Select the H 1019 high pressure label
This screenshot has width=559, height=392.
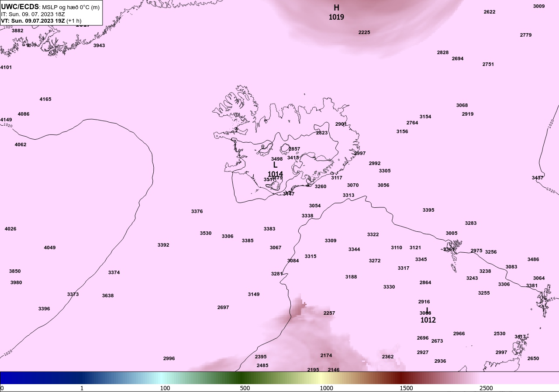point(336,12)
